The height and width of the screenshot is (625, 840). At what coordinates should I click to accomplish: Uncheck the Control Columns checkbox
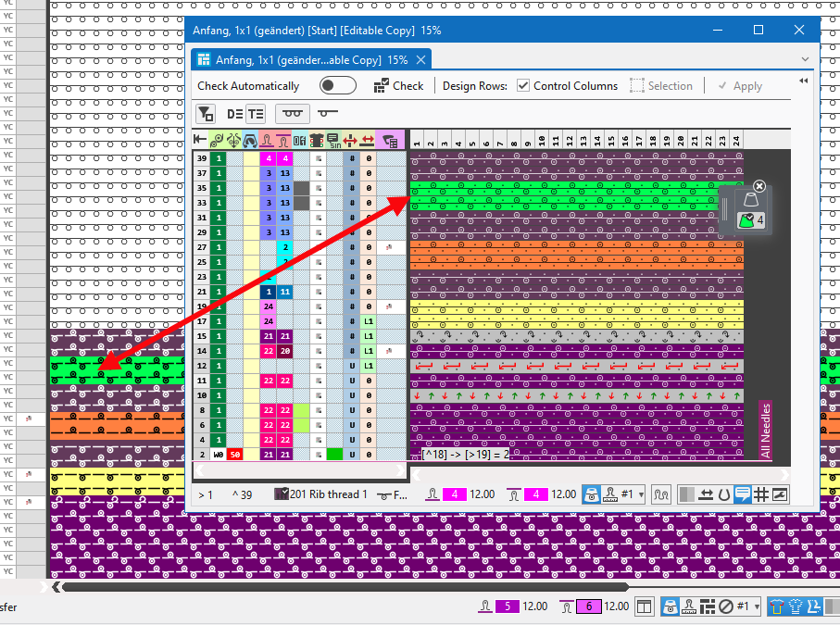point(523,85)
